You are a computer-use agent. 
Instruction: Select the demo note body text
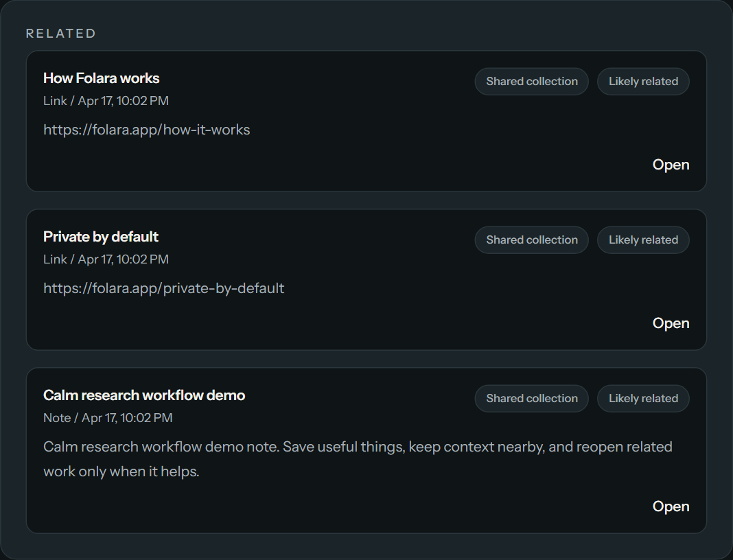pyautogui.click(x=357, y=458)
